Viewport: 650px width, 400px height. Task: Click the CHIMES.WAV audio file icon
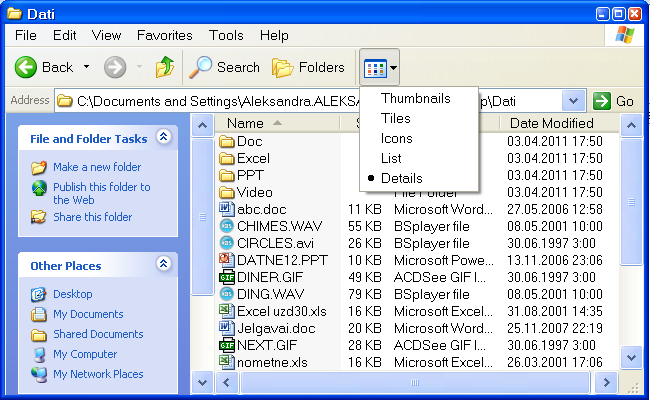coord(226,226)
